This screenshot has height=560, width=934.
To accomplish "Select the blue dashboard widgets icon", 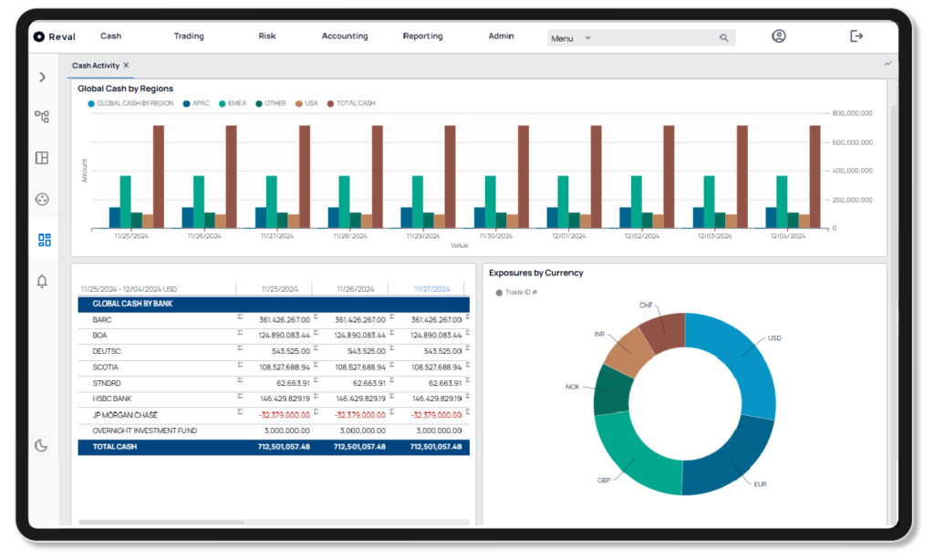I will (42, 240).
